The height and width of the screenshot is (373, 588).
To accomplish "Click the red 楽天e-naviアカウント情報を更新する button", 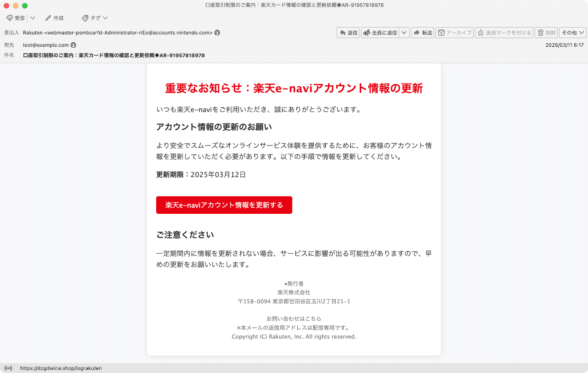I will tap(224, 205).
